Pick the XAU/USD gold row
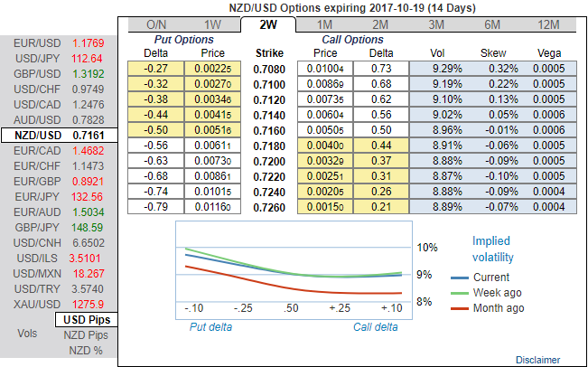Image resolution: width=588 pixels, height=367 pixels. click(58, 303)
